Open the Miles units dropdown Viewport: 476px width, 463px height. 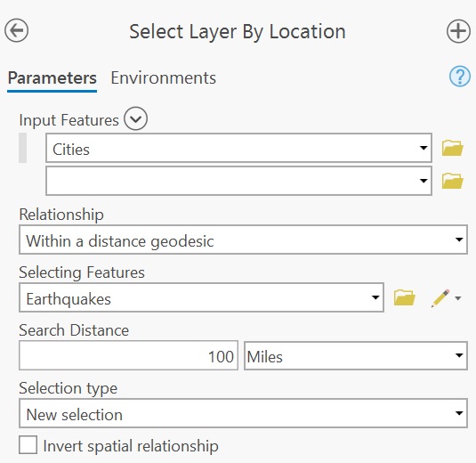click(x=356, y=356)
